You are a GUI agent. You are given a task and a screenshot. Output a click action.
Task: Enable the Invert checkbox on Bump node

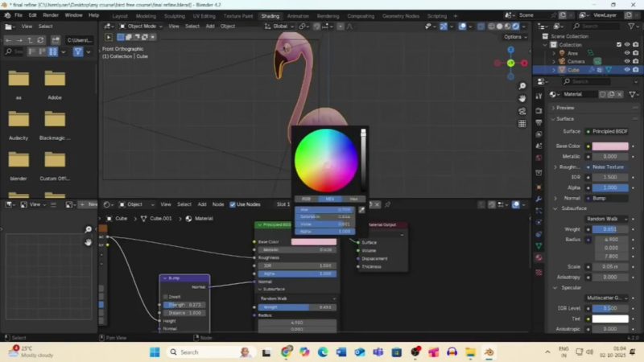click(167, 297)
